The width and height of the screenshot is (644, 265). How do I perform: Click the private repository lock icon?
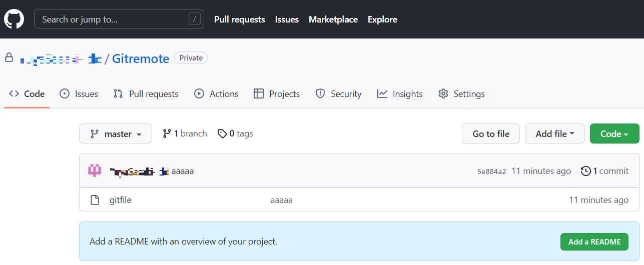point(9,58)
